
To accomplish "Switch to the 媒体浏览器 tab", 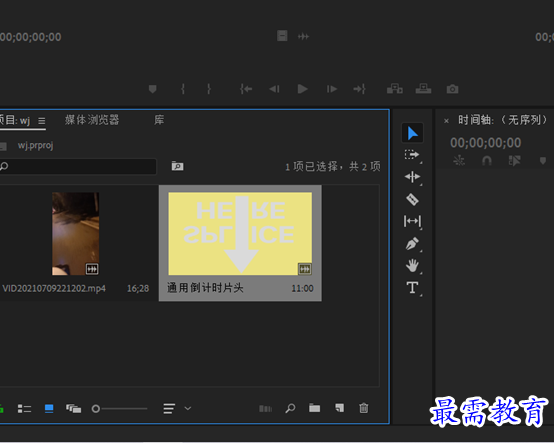I will [92, 120].
